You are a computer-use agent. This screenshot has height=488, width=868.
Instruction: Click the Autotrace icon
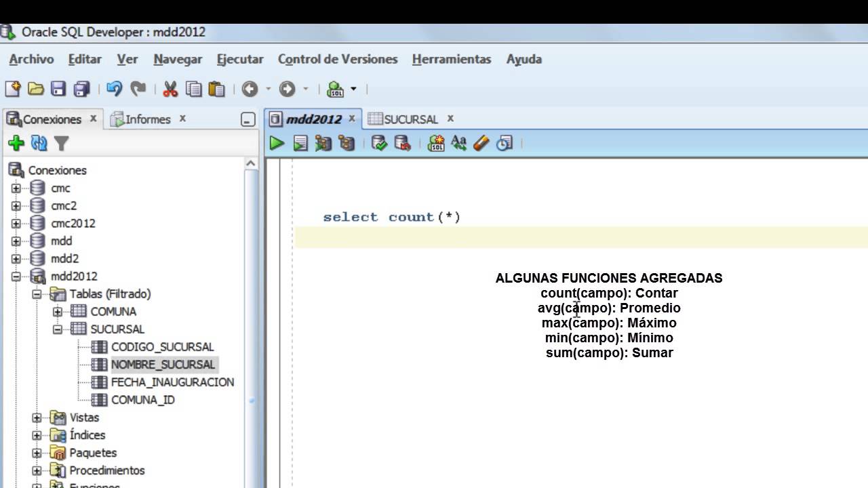(x=347, y=143)
